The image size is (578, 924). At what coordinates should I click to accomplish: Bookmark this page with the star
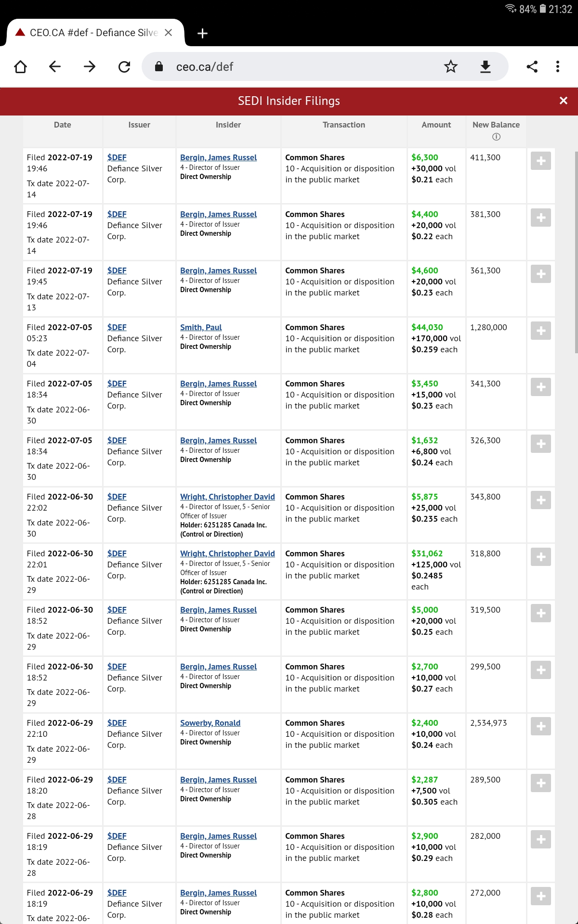(450, 66)
